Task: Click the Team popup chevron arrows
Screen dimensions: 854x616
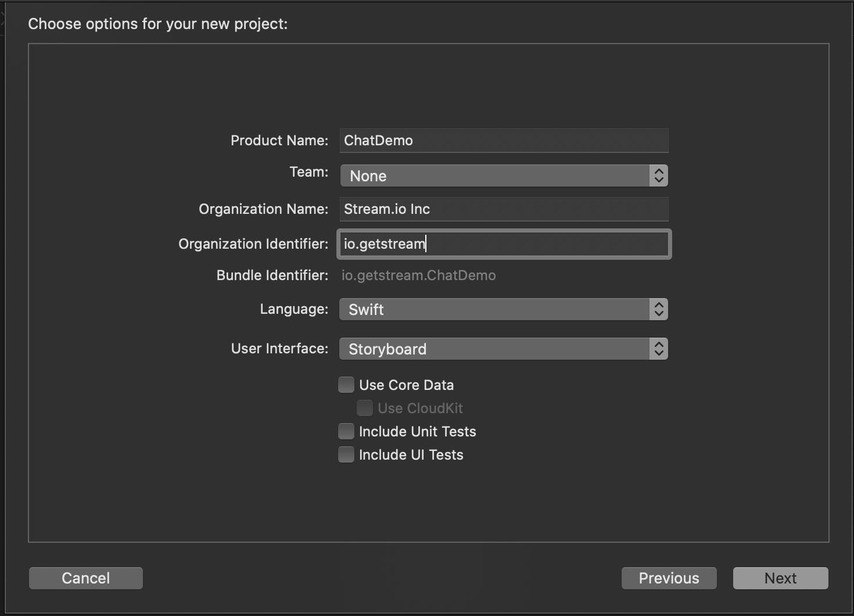Action: click(x=658, y=176)
